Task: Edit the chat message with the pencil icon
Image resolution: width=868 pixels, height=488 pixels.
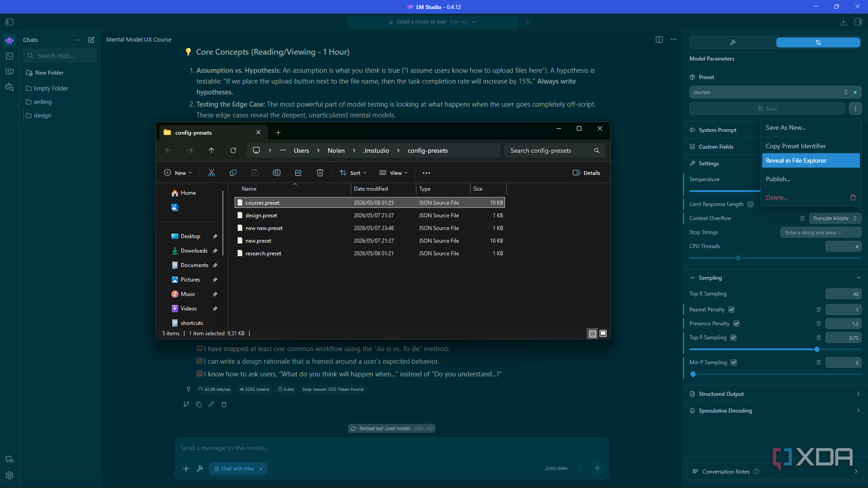Action: pyautogui.click(x=211, y=404)
